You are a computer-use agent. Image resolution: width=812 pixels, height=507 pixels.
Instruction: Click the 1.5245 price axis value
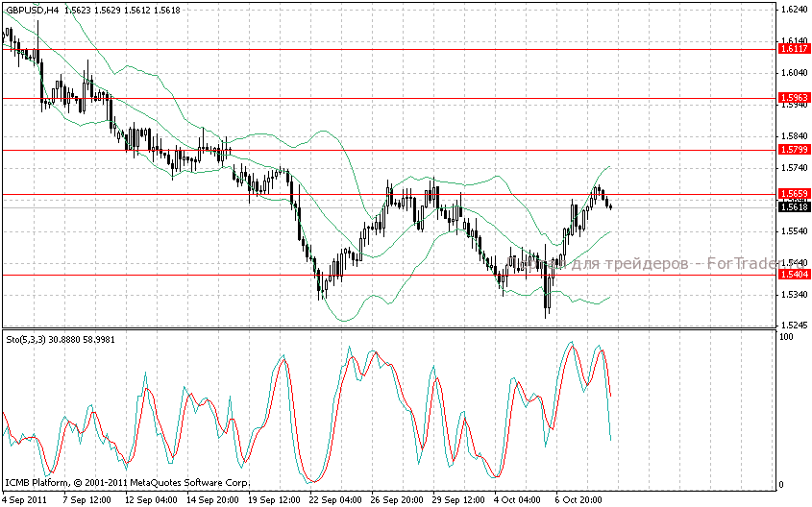tap(793, 325)
